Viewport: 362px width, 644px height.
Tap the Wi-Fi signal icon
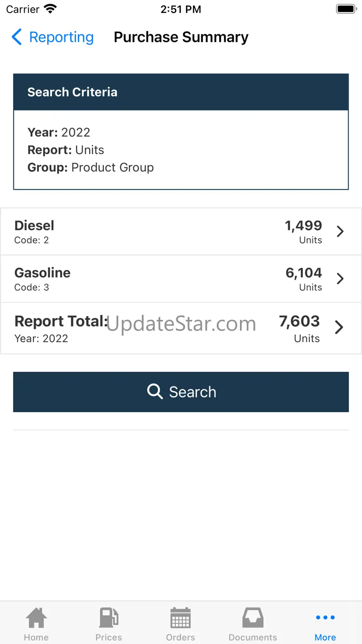(x=50, y=9)
